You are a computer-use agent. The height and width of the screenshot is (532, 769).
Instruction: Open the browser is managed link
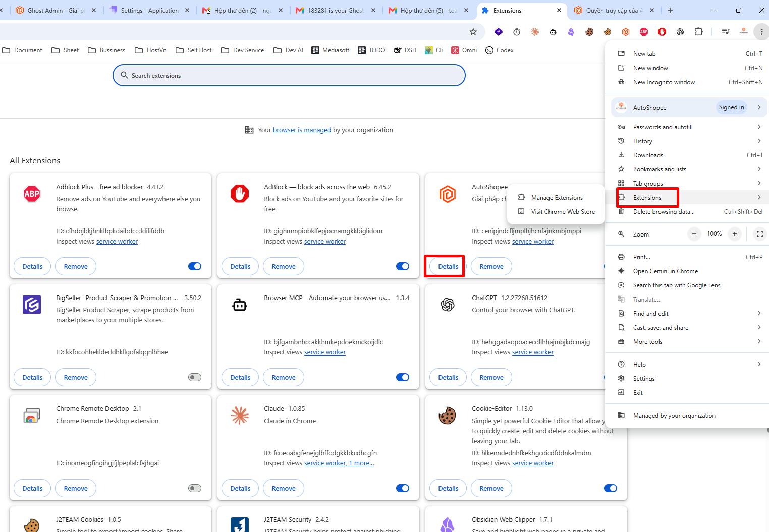[302, 130]
